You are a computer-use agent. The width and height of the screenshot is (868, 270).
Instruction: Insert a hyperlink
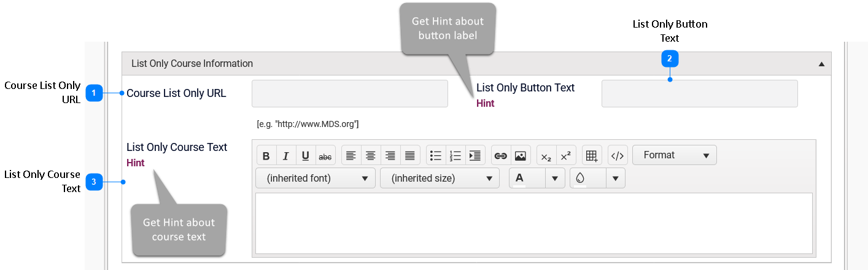pyautogui.click(x=501, y=156)
